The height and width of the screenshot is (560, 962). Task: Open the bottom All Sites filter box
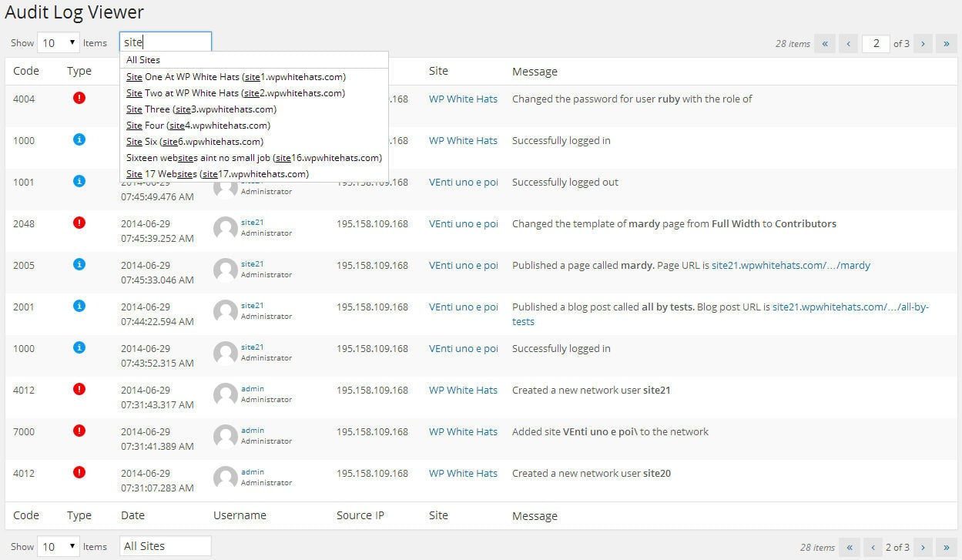coord(165,546)
